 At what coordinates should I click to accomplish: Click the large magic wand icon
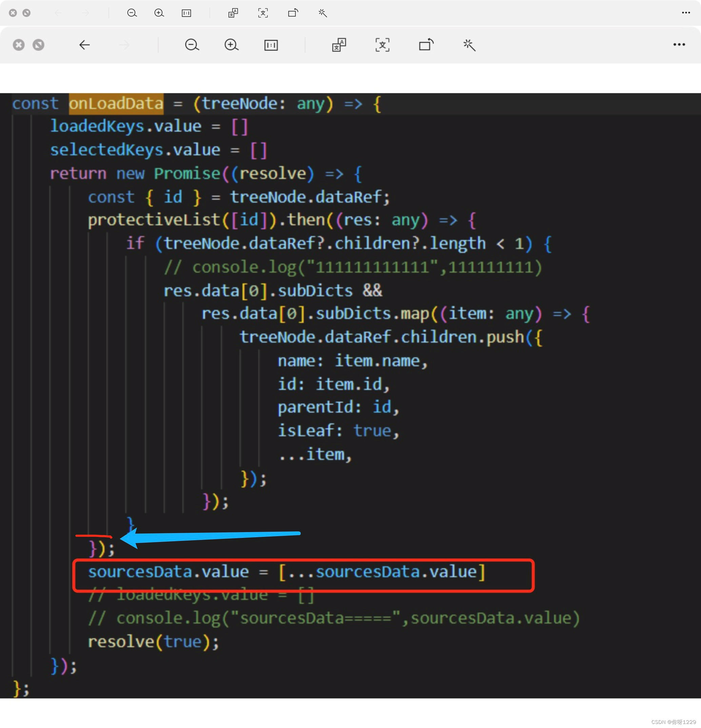(469, 45)
